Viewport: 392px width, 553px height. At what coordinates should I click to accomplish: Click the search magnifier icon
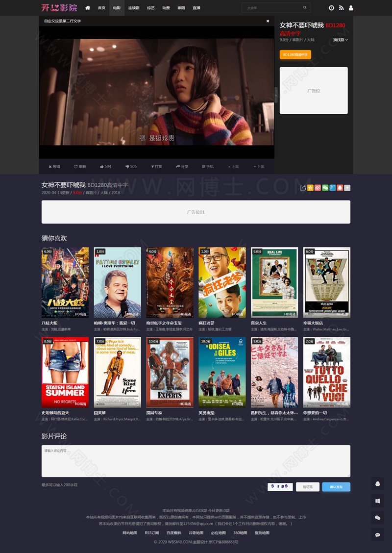pos(305,7)
